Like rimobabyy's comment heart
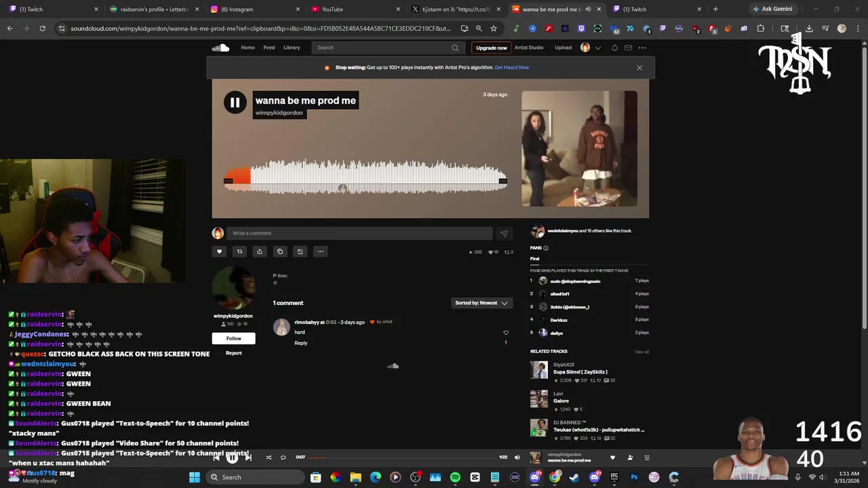 tap(505, 333)
